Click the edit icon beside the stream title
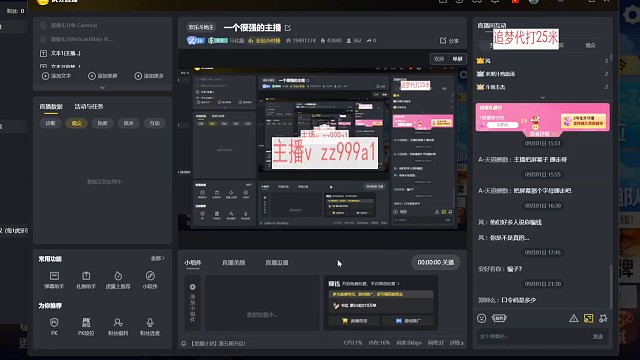This screenshot has width=640, height=360. coord(288,28)
